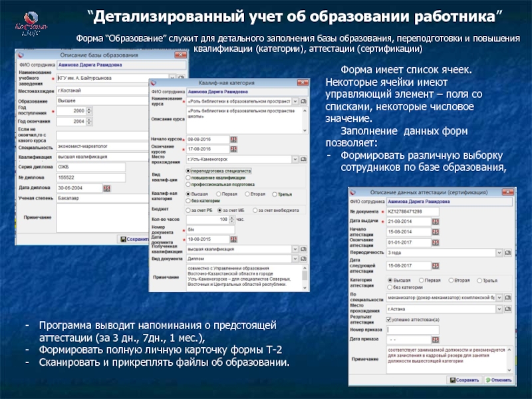The width and height of the screenshot is (532, 399).
Task: Click Примечание scrollbar in Квалиф-ная категория window
Action: [x=305, y=277]
